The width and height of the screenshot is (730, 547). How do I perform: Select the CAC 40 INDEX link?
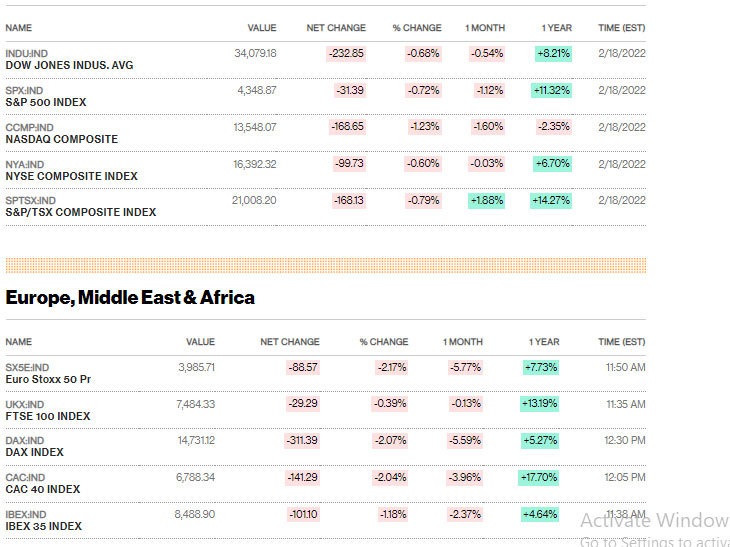(43, 489)
